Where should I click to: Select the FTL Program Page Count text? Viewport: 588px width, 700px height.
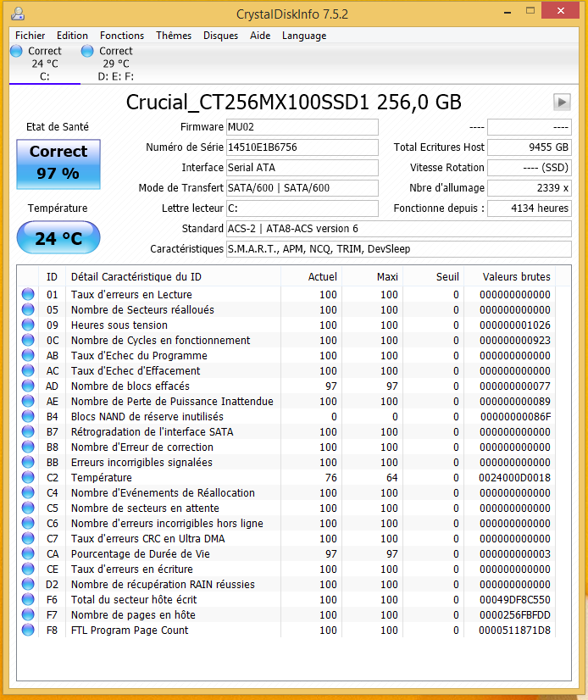[130, 631]
